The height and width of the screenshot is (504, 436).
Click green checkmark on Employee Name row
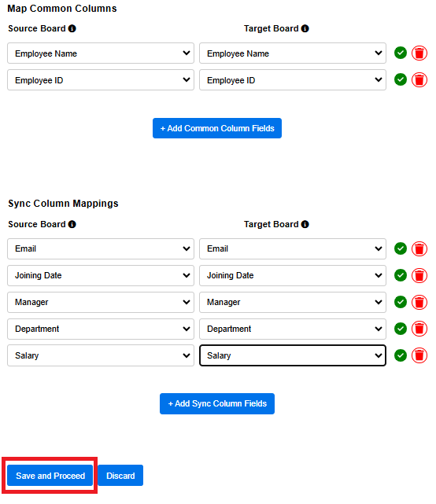coord(401,53)
